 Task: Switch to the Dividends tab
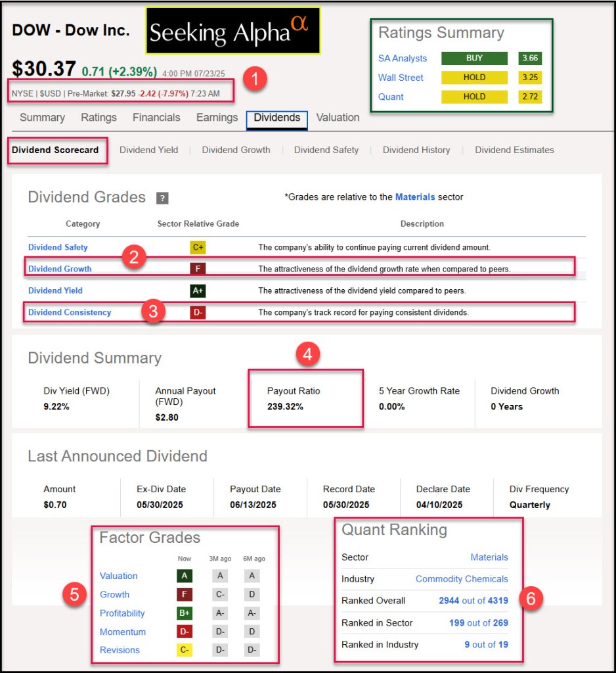(276, 118)
